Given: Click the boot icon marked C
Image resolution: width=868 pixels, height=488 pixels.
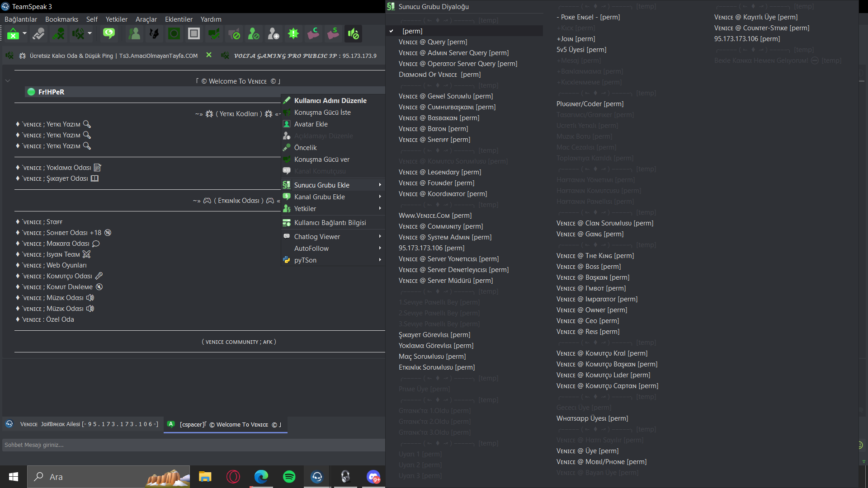Looking at the screenshot, I should (x=313, y=33).
